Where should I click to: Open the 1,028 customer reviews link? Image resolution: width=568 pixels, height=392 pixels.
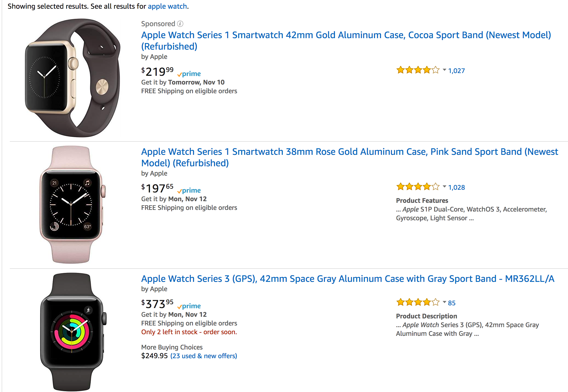click(x=457, y=188)
